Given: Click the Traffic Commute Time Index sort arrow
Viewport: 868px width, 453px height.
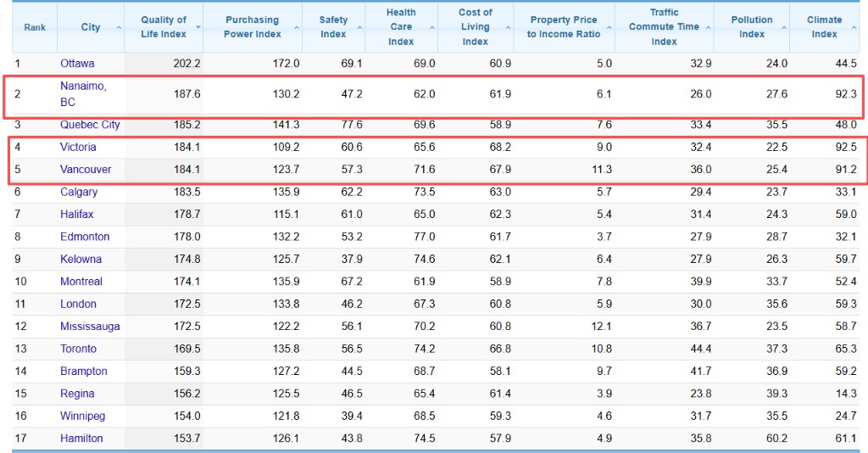Looking at the screenshot, I should pos(708,28).
